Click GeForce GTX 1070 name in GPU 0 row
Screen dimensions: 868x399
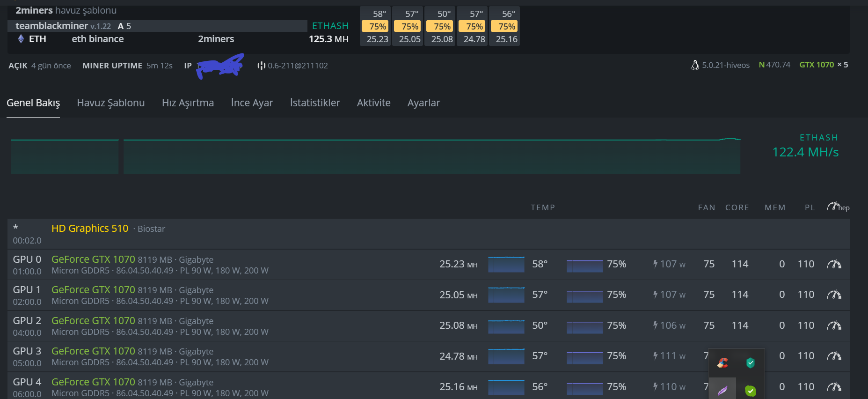click(x=93, y=259)
